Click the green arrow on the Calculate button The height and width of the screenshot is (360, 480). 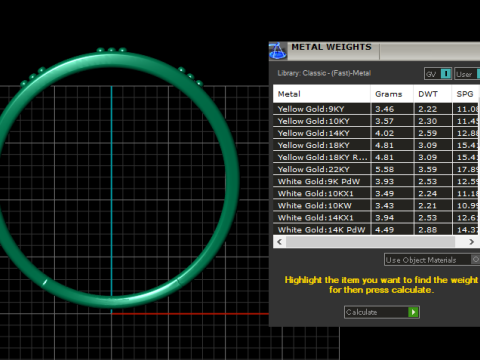pyautogui.click(x=413, y=312)
